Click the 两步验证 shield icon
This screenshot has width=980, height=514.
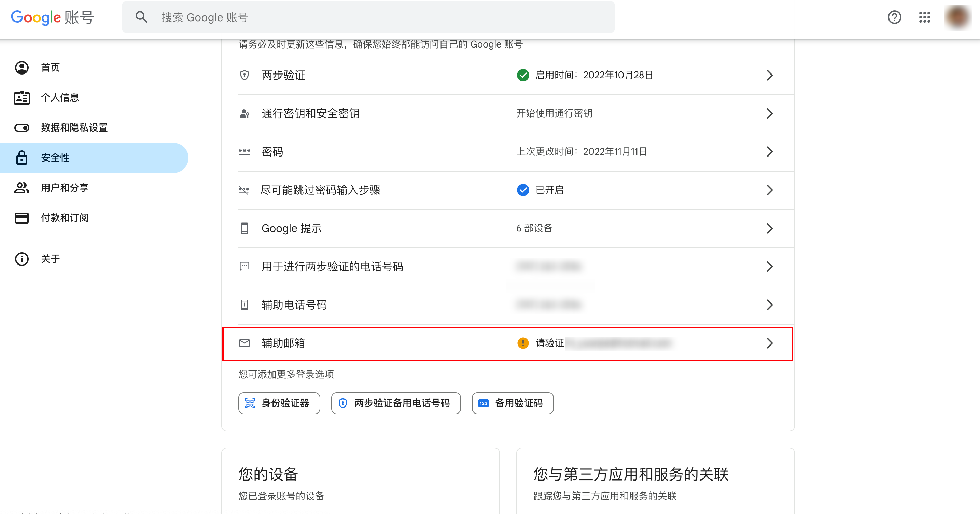(x=244, y=75)
